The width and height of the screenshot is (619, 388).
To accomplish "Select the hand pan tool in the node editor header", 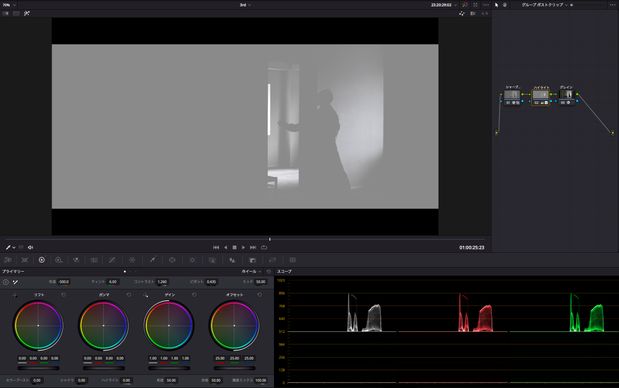I will [x=505, y=5].
